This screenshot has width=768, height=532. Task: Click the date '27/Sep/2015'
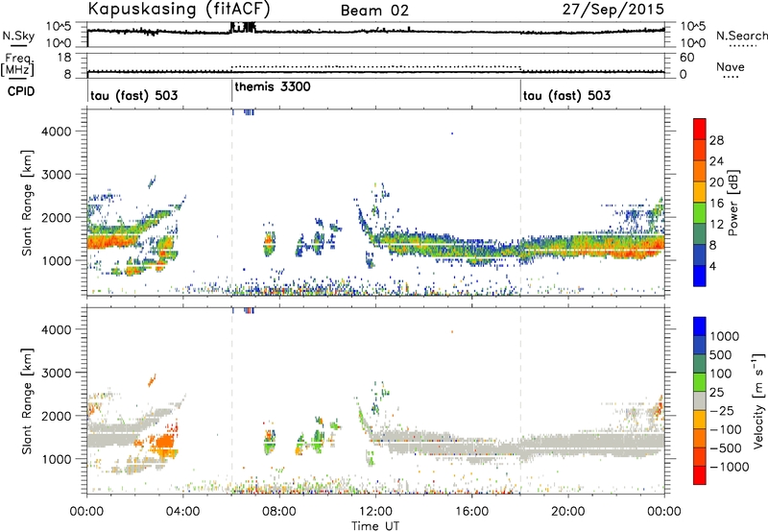612,9
